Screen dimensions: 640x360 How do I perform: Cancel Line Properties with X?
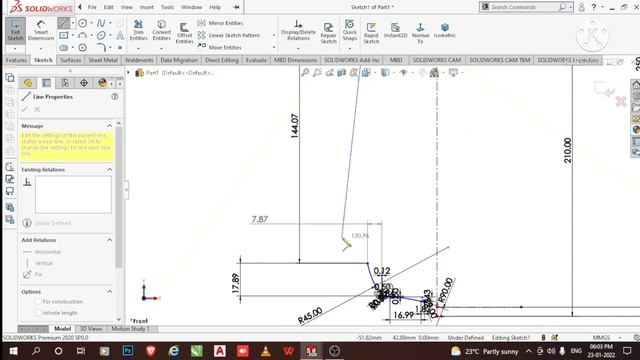pos(37,109)
